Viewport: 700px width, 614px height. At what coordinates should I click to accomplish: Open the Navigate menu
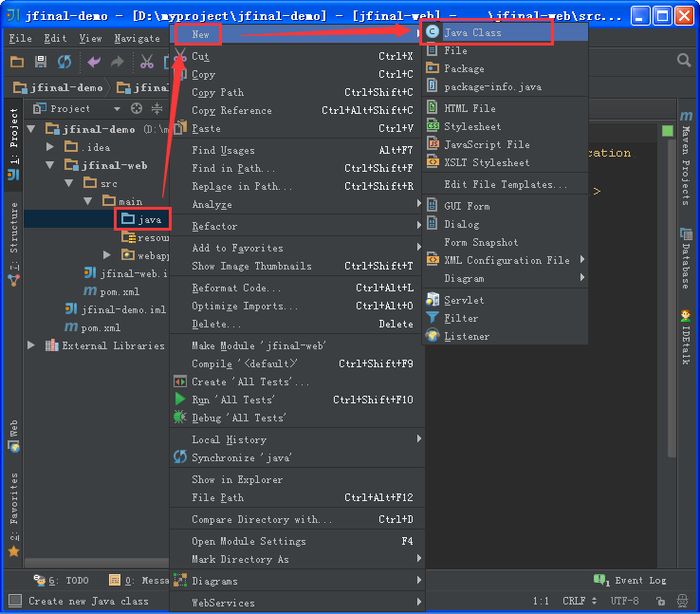[x=137, y=38]
